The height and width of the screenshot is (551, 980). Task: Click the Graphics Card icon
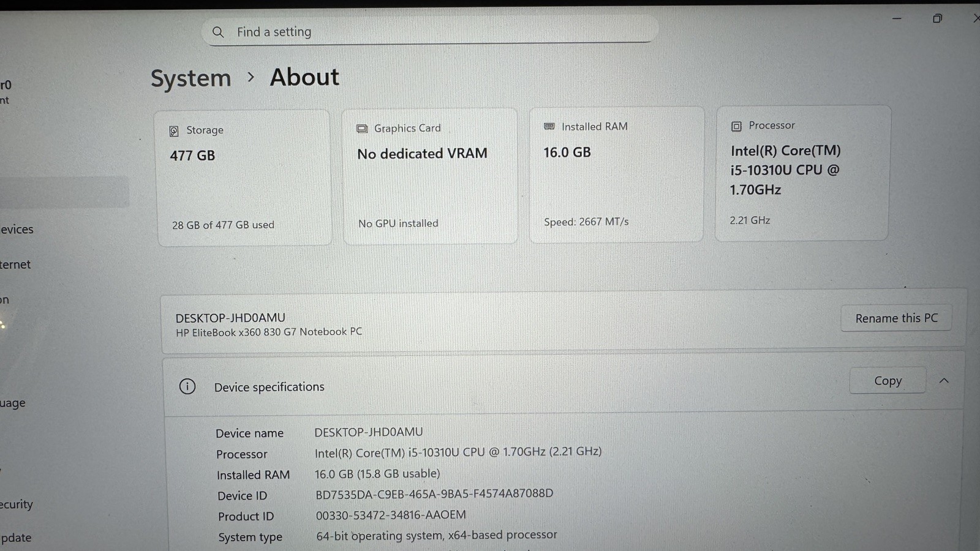click(x=362, y=129)
